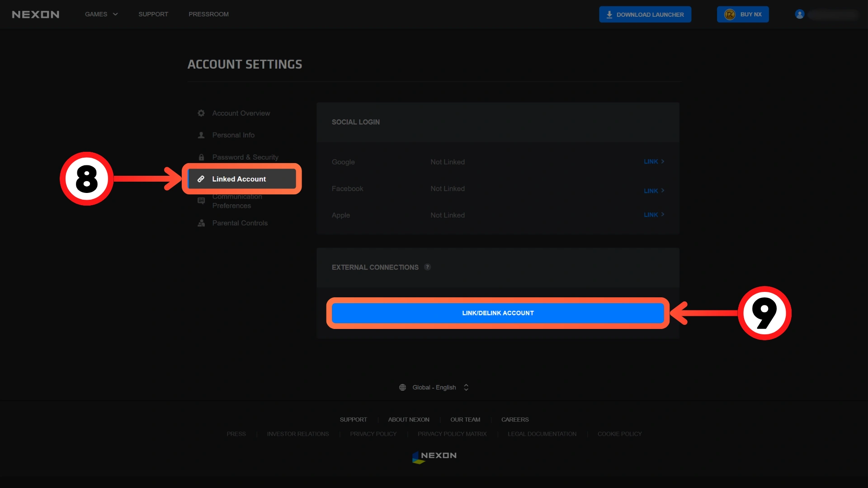Expand the Games dropdown menu
The image size is (868, 488).
101,14
